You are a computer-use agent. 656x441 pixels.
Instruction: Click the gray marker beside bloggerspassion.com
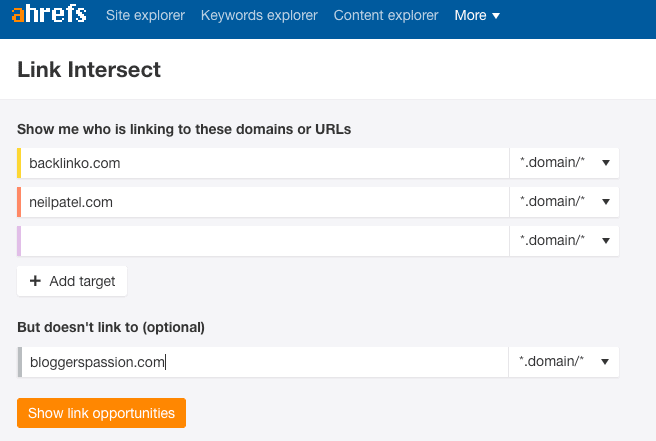tap(19, 362)
